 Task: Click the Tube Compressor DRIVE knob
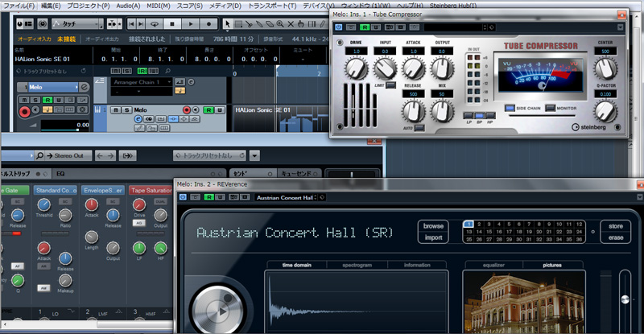click(x=356, y=68)
